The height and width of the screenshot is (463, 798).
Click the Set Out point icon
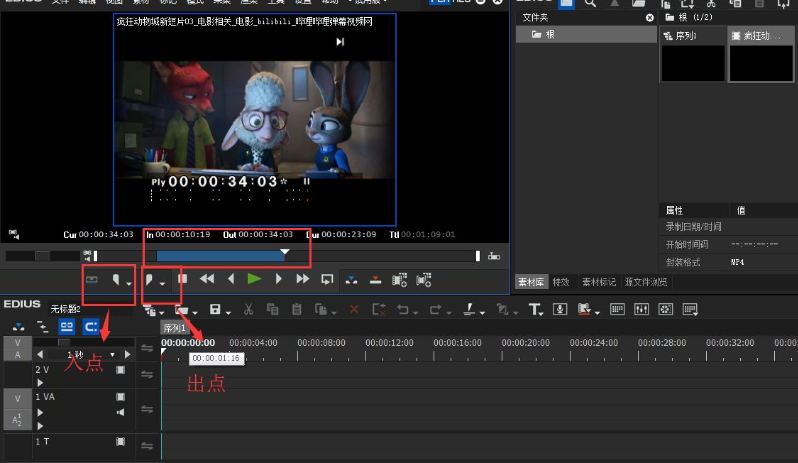pos(152,280)
